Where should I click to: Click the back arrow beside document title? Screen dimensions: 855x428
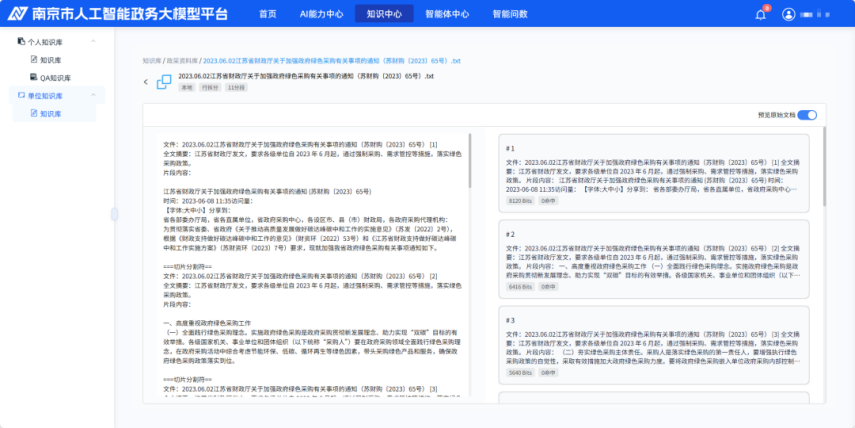click(145, 81)
